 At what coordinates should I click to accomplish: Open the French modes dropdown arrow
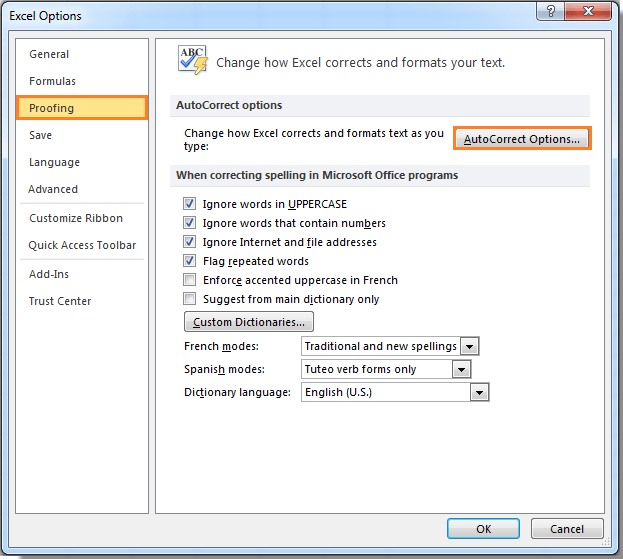[x=470, y=346]
